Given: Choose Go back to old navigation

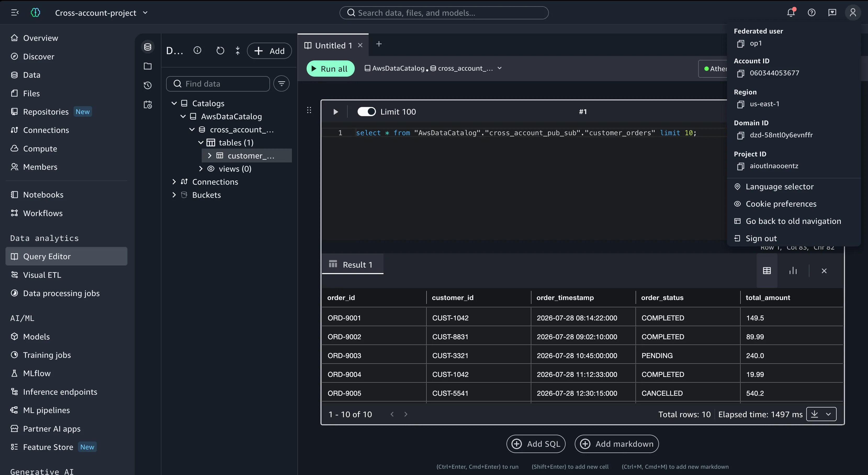Looking at the screenshot, I should pyautogui.click(x=794, y=221).
